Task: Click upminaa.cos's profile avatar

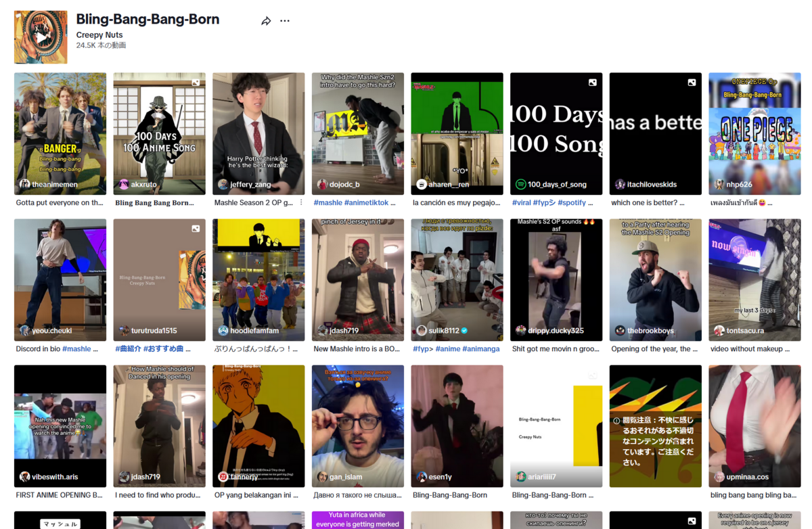Action: click(719, 477)
